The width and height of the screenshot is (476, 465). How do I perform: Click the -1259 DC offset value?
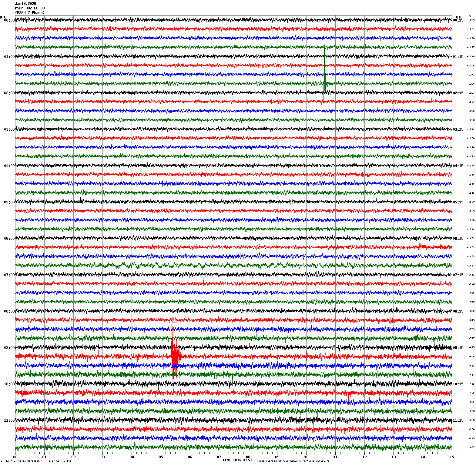coord(471,20)
